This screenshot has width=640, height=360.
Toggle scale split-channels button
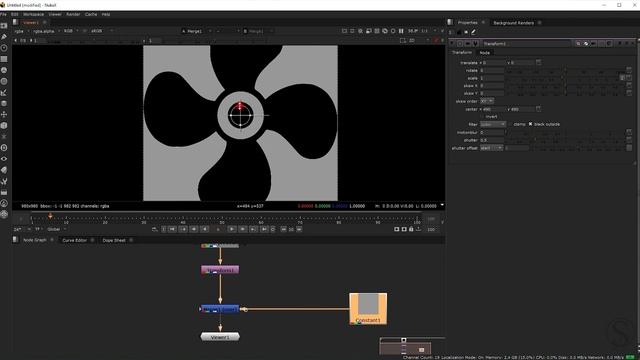point(622,78)
